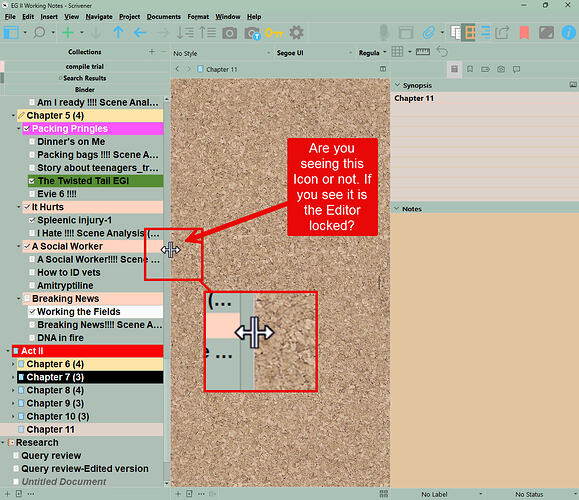The image size is (579, 500).
Task: Collapse the Notes section chevron
Action: click(x=397, y=209)
